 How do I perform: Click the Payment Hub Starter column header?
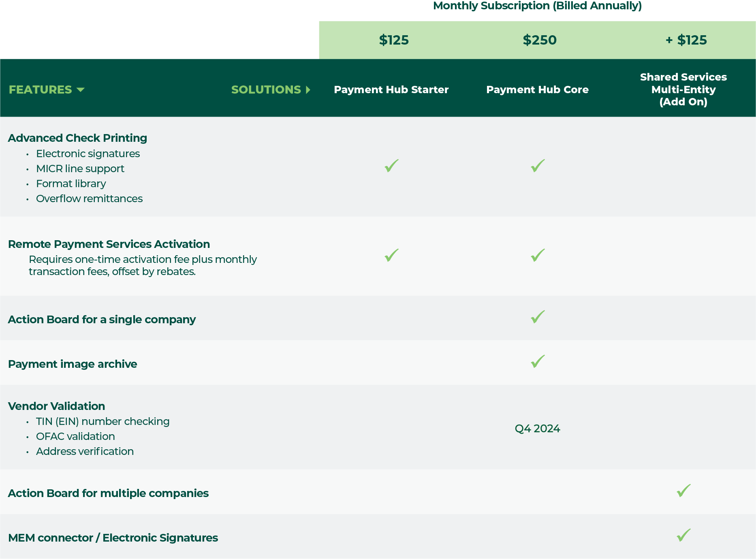click(x=391, y=90)
